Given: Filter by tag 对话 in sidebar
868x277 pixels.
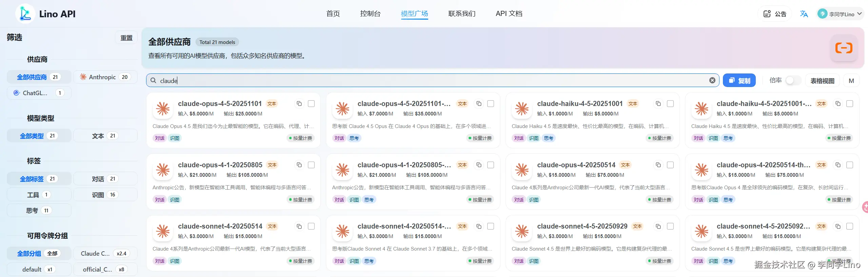Looking at the screenshot, I should (105, 179).
